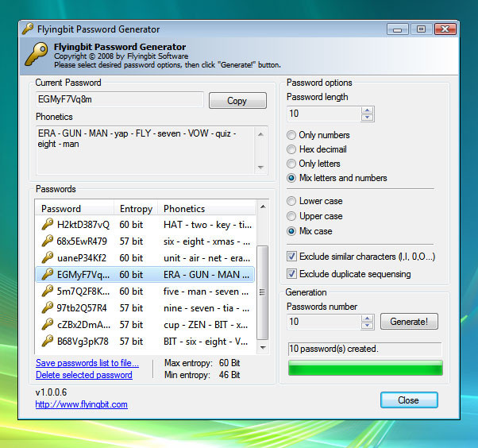Click the key icon beside 97tb2Q57R4
The image size is (478, 448).
point(48,307)
